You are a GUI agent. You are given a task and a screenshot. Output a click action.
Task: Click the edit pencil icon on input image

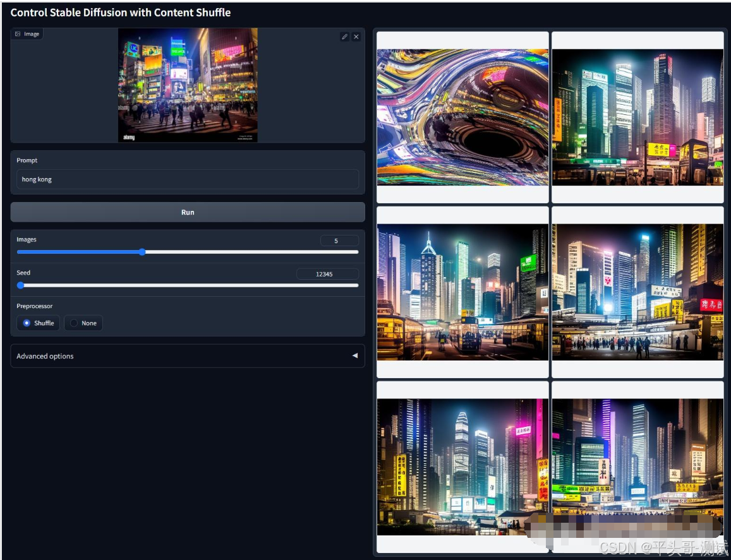point(344,37)
